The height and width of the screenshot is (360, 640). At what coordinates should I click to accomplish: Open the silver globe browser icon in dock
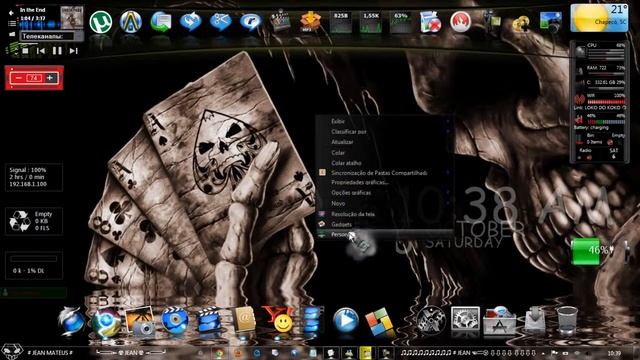pyautogui.click(x=71, y=322)
